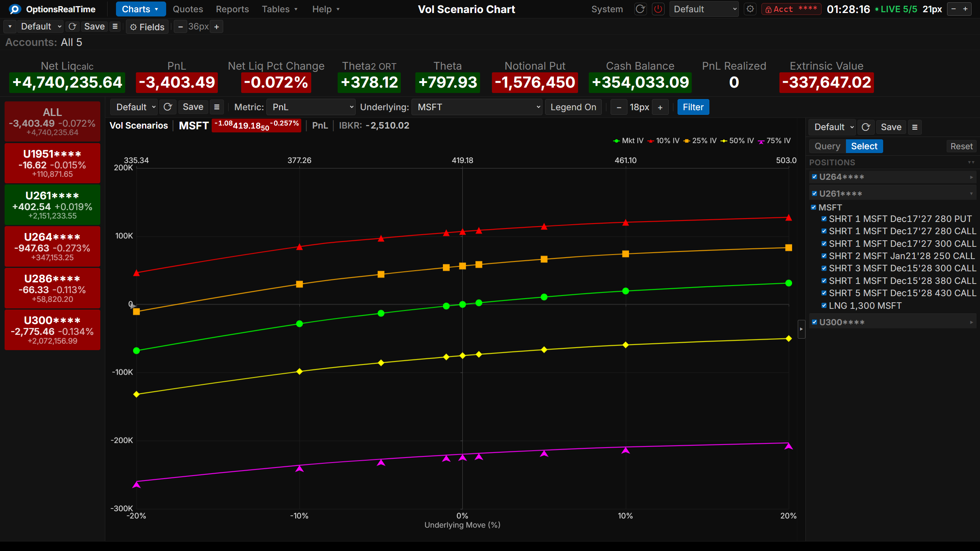Select the U300**** account card

tap(52, 330)
